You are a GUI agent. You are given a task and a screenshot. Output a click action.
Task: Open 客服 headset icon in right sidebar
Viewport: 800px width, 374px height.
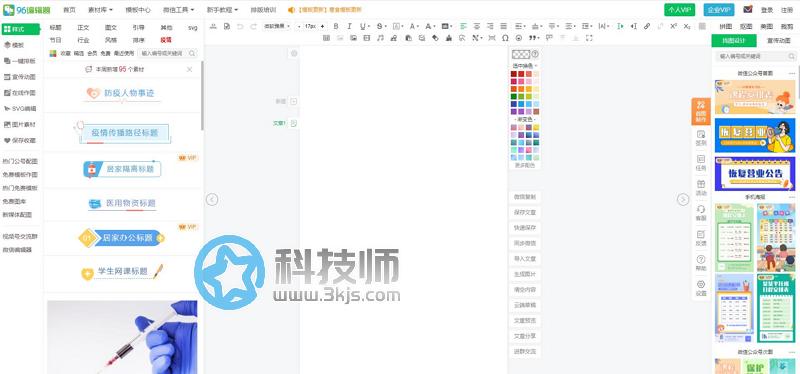point(701,213)
